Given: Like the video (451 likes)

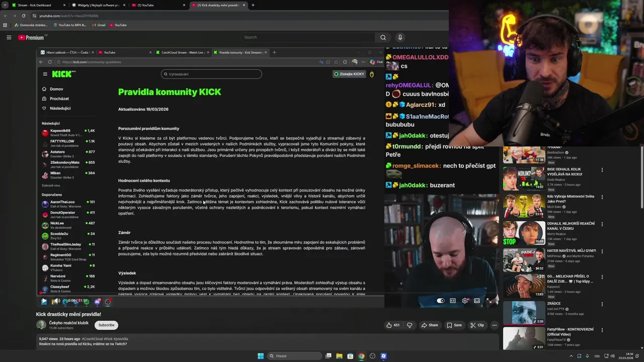Looking at the screenshot, I should click(393, 325).
